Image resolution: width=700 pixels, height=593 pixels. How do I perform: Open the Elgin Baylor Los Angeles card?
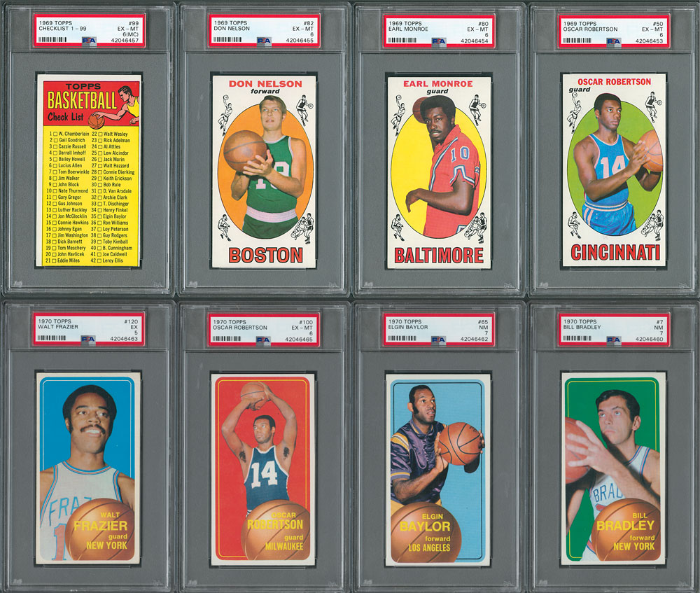[437, 467]
